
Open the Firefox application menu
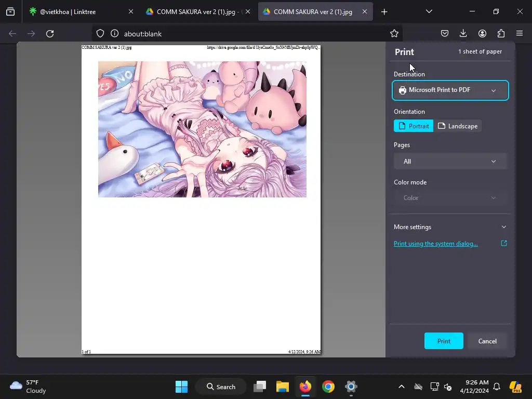tap(520, 33)
